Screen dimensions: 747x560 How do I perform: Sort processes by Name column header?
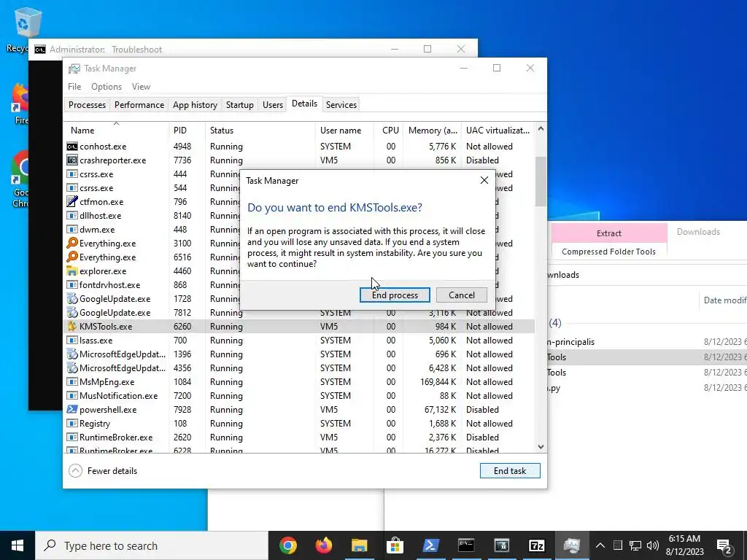coord(116,130)
